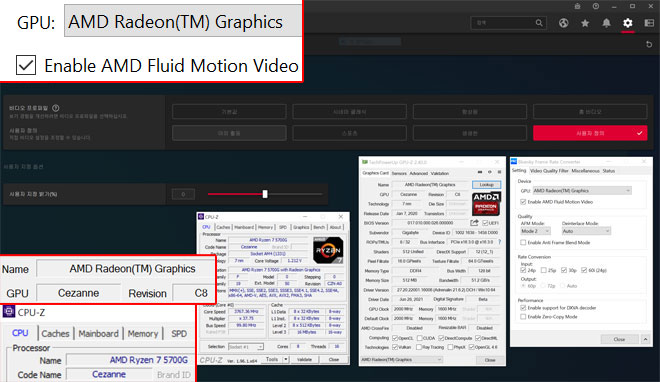
Task: Click the favorites star icon
Action: (x=585, y=23)
